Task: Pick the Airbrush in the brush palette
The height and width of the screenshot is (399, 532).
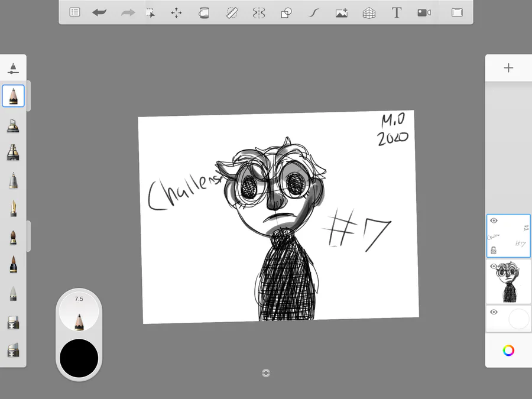Action: point(13,125)
